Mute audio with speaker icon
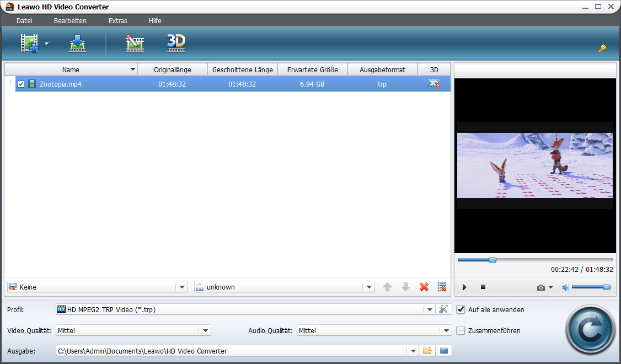Screen dimensions: 621x364 coord(565,287)
